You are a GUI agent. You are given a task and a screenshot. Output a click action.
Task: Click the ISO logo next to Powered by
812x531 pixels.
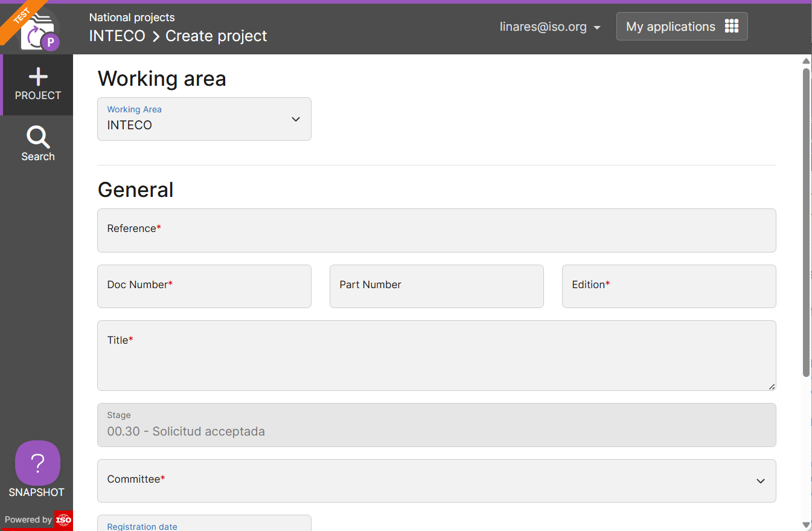63,520
